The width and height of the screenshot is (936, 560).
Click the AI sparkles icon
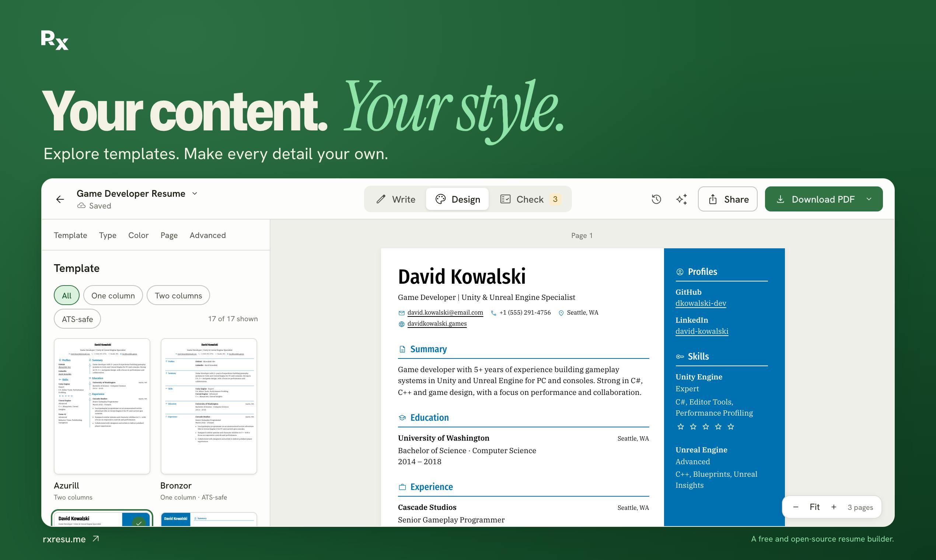click(x=682, y=199)
